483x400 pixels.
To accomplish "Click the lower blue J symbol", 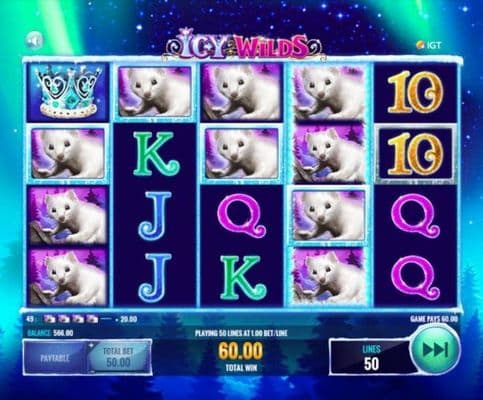I will 155,277.
